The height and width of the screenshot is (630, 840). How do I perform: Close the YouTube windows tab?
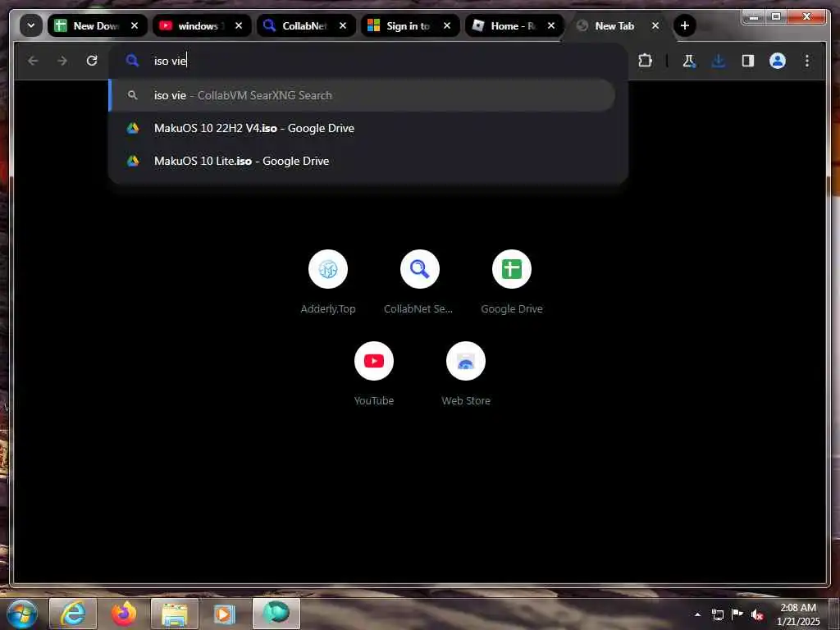tap(239, 25)
